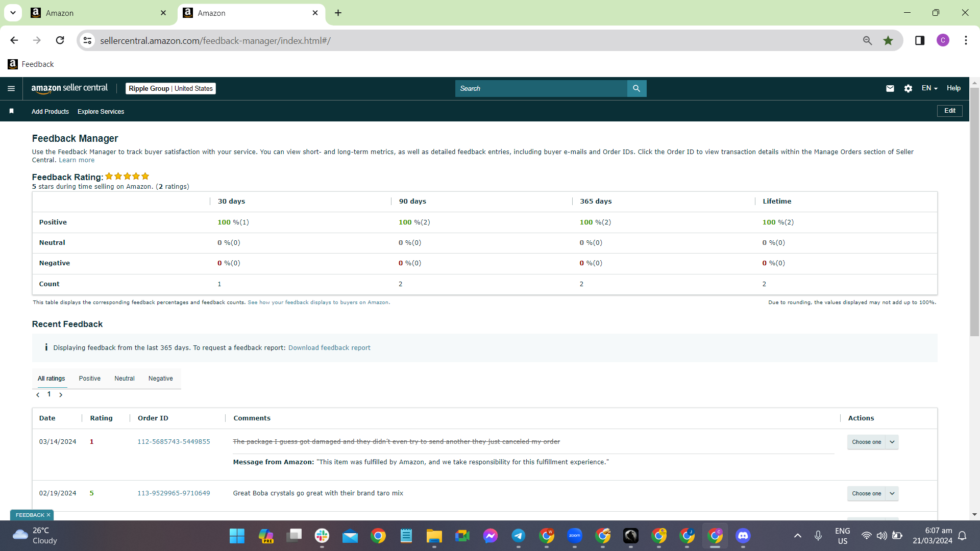980x551 pixels.
Task: Switch to the first Amazon browser tab
Action: [100, 13]
